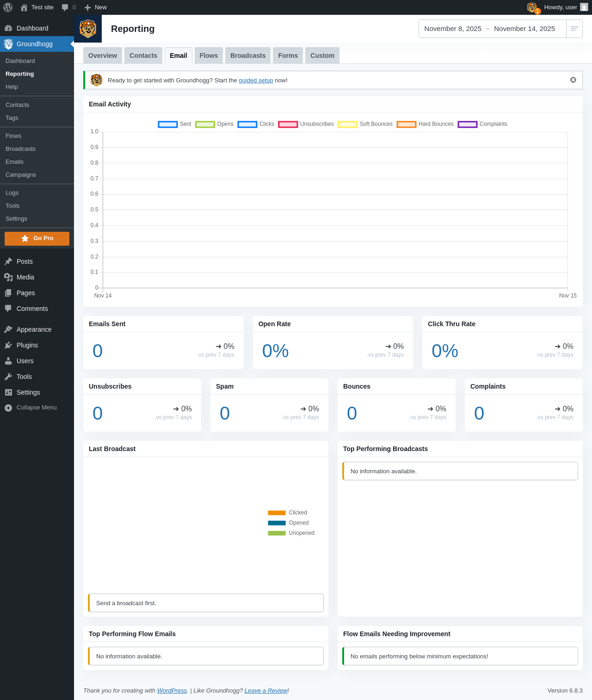The height and width of the screenshot is (700, 592).
Task: Dismiss the guided setup notice
Action: tap(573, 80)
